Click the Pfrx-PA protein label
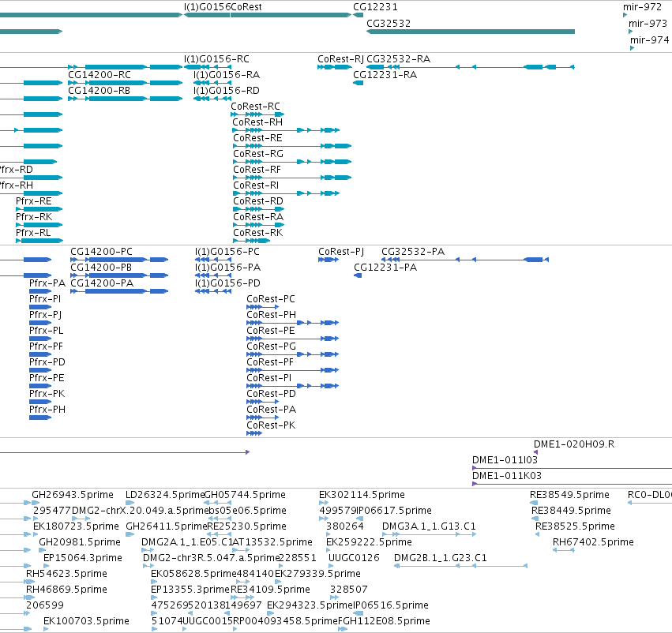 [47, 283]
